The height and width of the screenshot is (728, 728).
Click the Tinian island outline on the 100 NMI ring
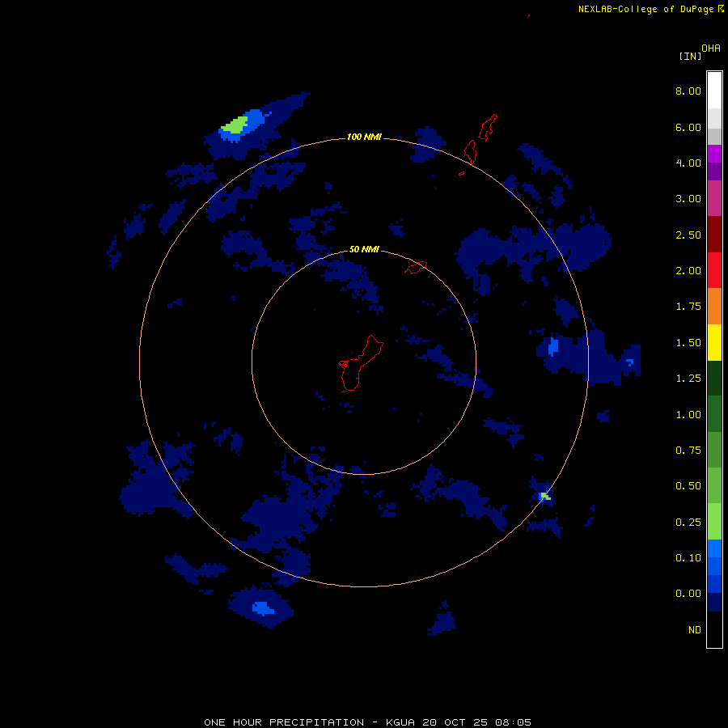(x=470, y=152)
